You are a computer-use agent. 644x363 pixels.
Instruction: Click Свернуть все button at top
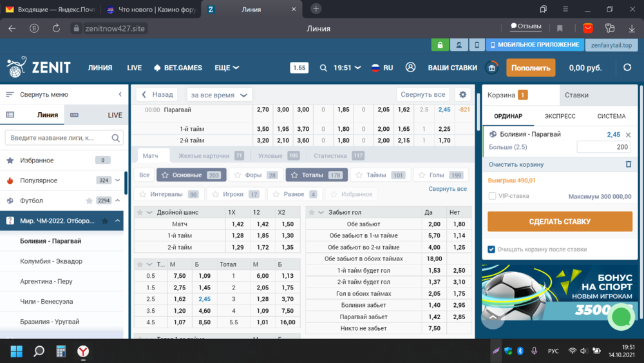[x=423, y=95]
